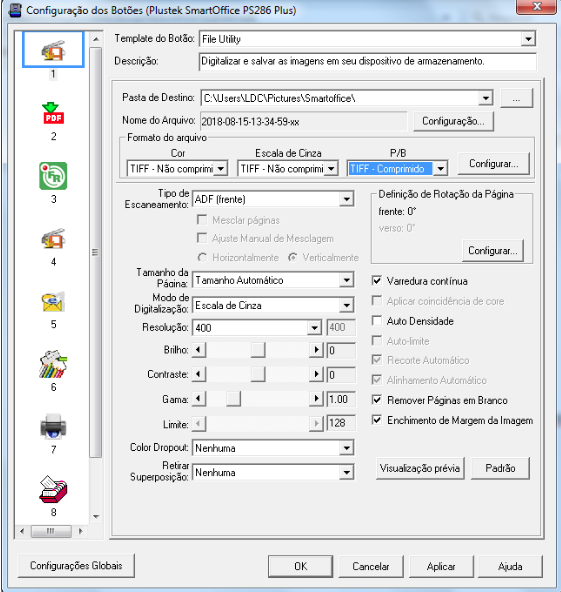561x592 pixels.
Task: Click the Descrição text field
Action: coord(367,61)
